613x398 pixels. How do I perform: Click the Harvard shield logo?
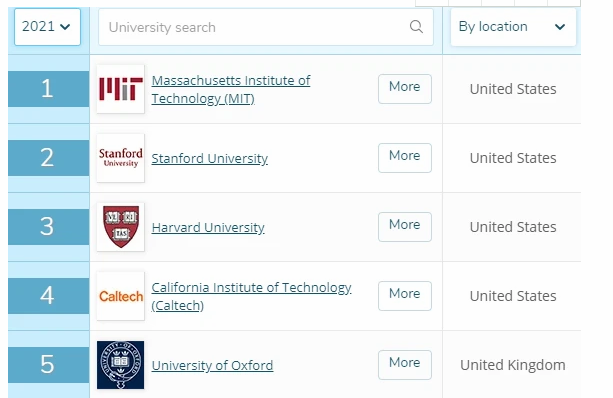[120, 227]
